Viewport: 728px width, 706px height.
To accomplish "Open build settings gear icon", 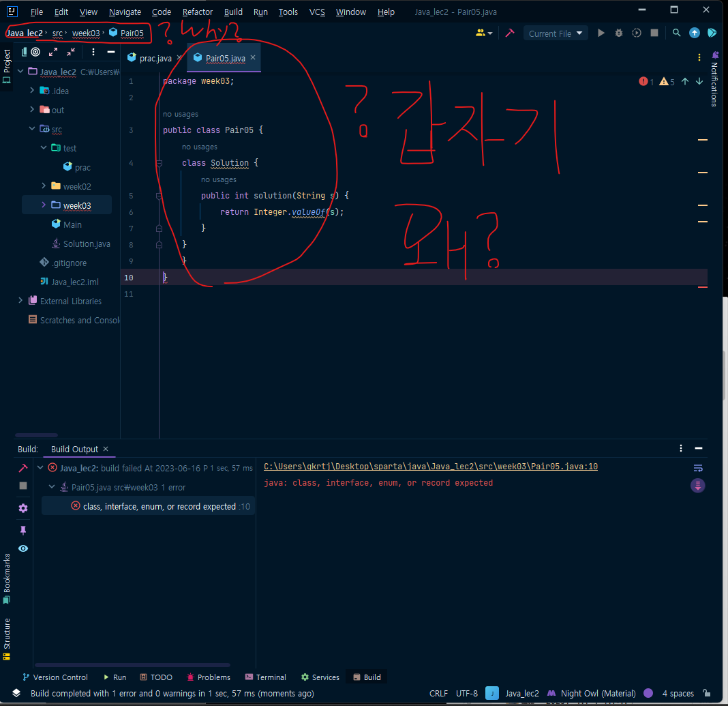I will coord(22,508).
